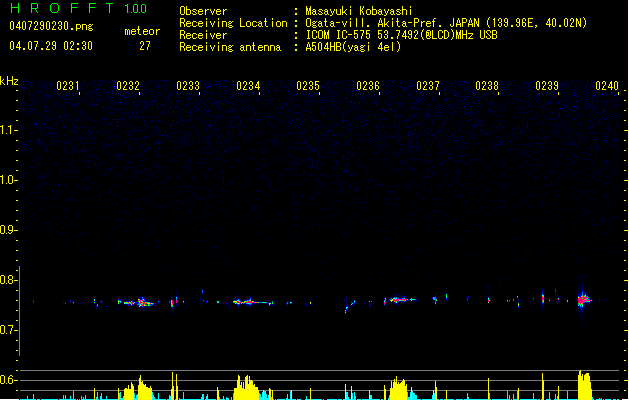Click the 0239 time marker
629x400 pixels.
(547, 85)
